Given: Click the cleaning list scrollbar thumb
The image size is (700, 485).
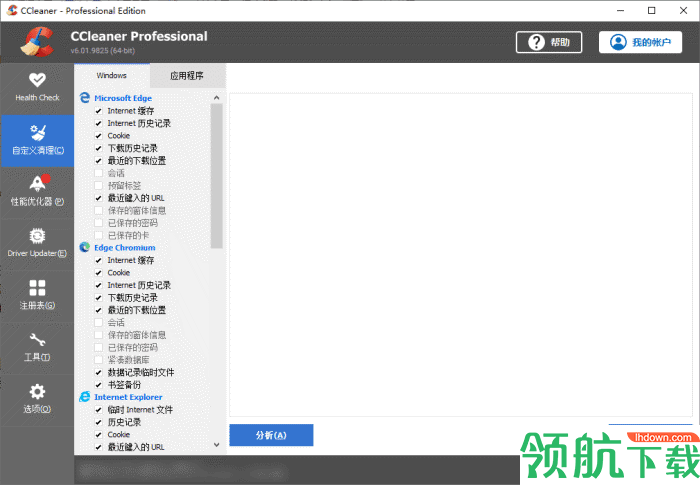Looking at the screenshot, I should 217,176.
